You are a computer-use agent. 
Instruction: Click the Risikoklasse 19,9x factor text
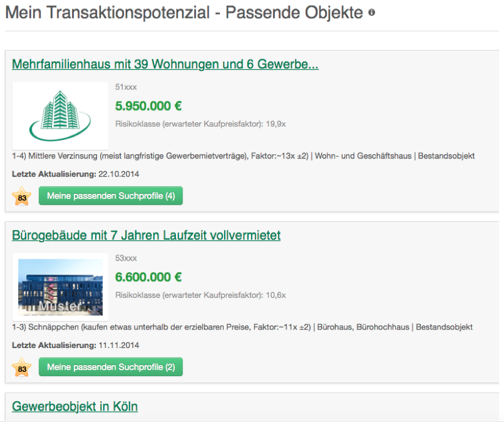200,124
